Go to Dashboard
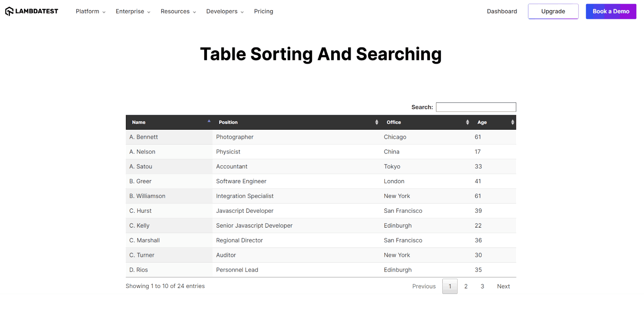The width and height of the screenshot is (644, 317). tap(502, 11)
